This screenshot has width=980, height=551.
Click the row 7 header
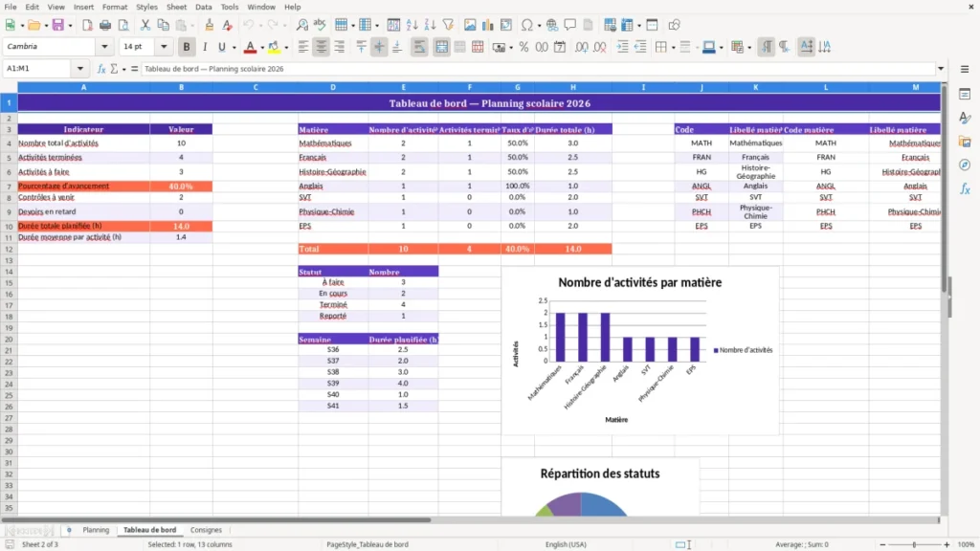pos(9,187)
